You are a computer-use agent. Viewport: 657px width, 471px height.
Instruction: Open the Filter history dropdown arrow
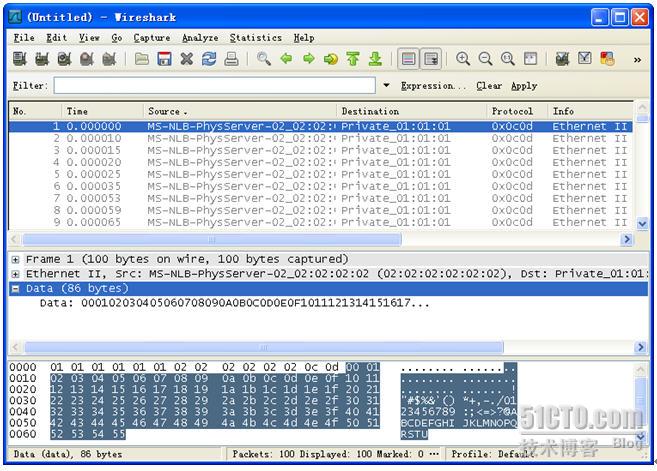pos(386,85)
